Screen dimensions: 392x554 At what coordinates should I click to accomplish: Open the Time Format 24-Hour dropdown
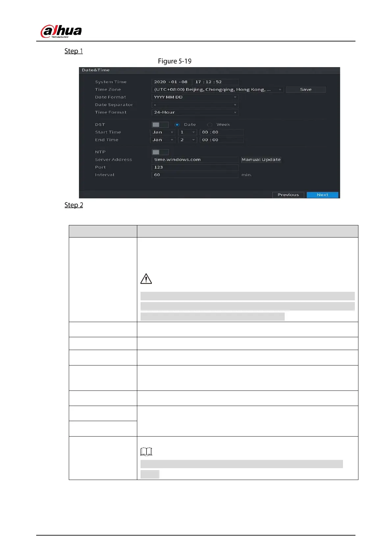coord(195,112)
